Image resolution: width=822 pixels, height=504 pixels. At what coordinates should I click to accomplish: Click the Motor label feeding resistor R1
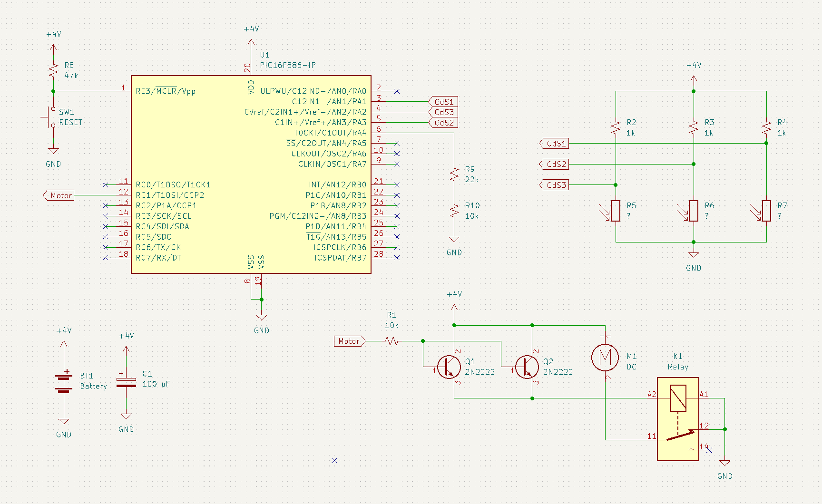tap(350, 341)
